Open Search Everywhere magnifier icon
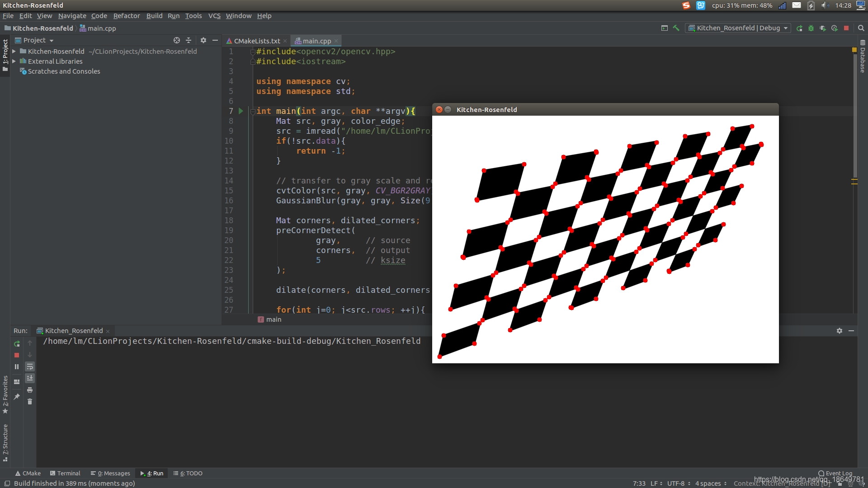868x488 pixels. coord(861,28)
